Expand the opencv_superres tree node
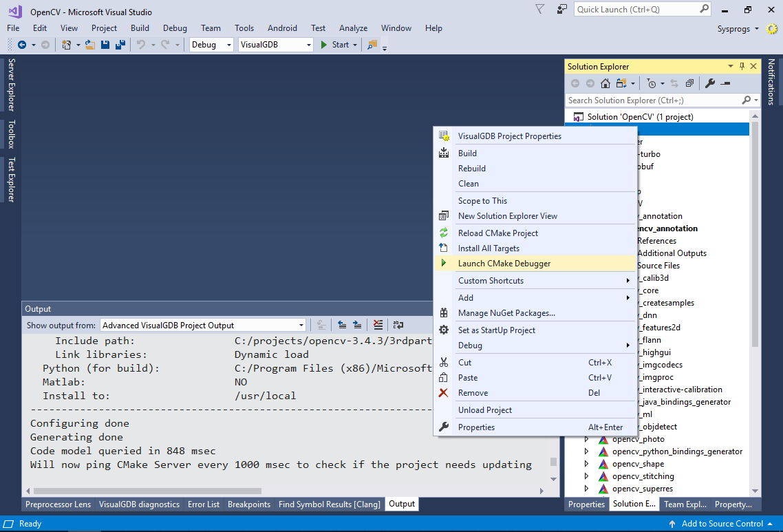Image resolution: width=783 pixels, height=532 pixels. coord(586,489)
